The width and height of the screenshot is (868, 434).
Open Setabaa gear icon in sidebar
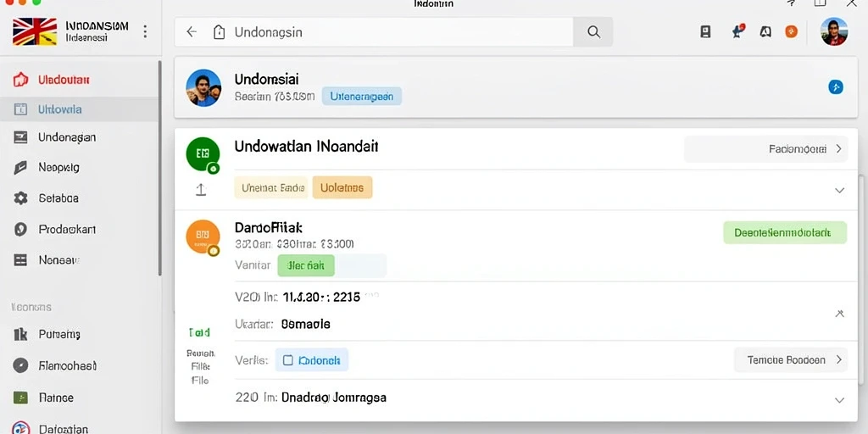(20, 198)
